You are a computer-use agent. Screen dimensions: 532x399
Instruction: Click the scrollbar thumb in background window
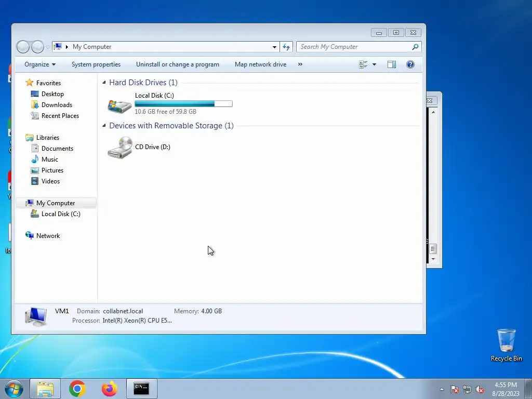[x=433, y=249]
